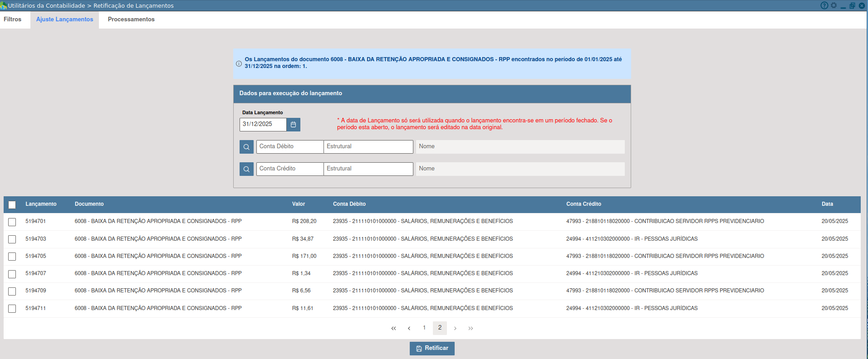Open the Processamentos tab
The width and height of the screenshot is (868, 359).
(x=131, y=19)
